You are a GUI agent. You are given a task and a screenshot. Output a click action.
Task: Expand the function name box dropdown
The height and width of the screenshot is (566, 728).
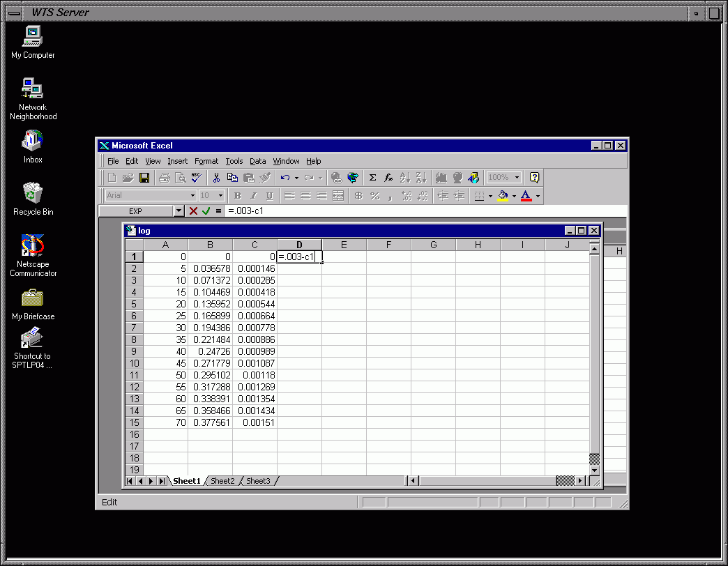179,211
